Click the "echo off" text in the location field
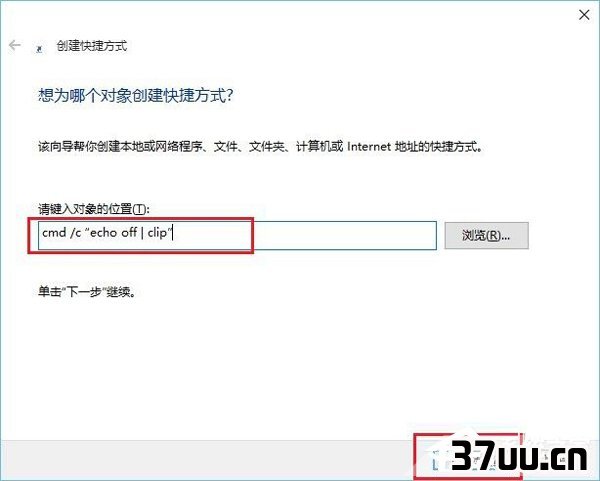600x481 pixels. 113,232
